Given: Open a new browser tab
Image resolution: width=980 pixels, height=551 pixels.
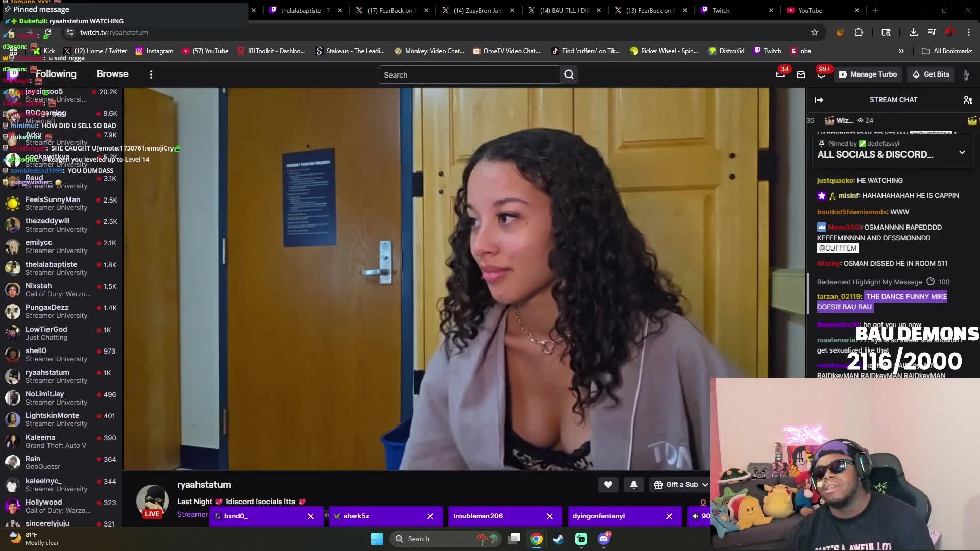Looking at the screenshot, I should pyautogui.click(x=875, y=10).
